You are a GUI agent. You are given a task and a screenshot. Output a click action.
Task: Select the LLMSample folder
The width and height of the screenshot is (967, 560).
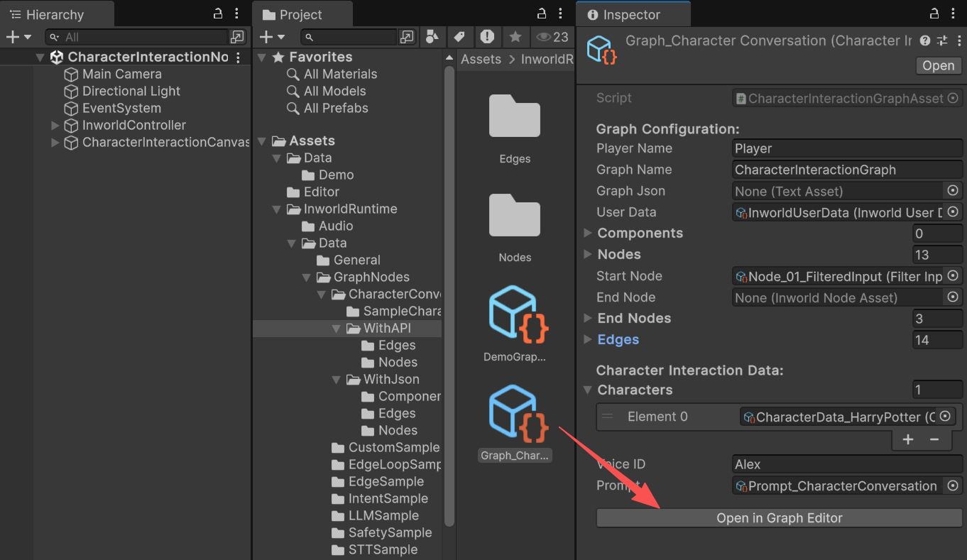click(383, 515)
